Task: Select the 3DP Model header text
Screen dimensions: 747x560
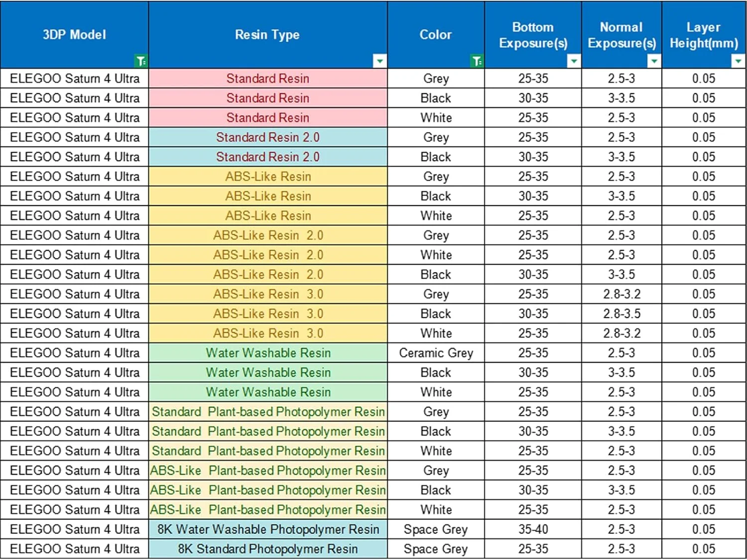Action: (x=74, y=34)
